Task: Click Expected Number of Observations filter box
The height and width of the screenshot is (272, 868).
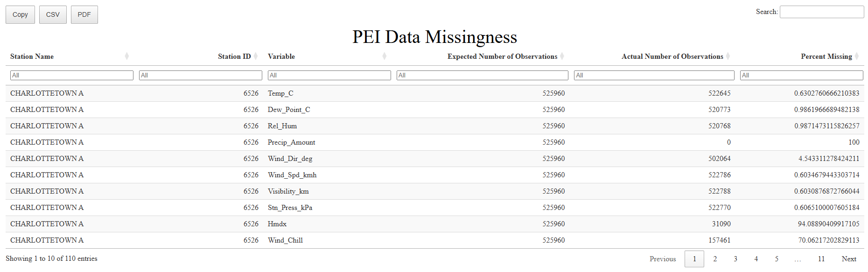Action: (x=483, y=75)
